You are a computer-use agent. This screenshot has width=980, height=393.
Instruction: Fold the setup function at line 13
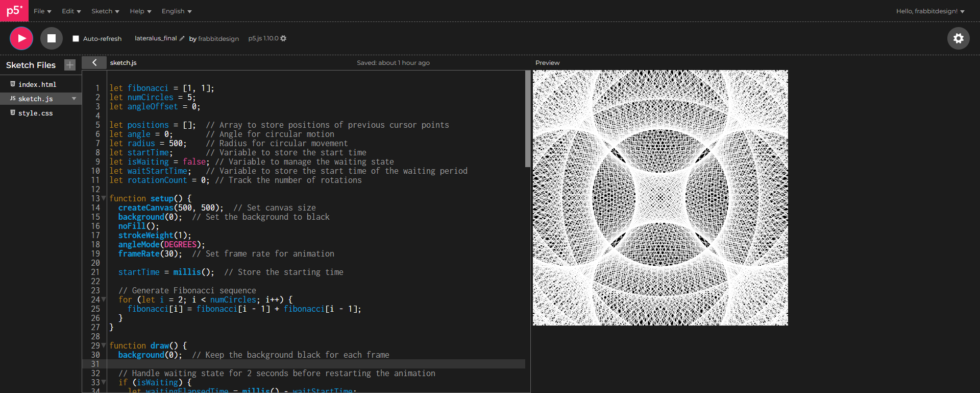tap(104, 198)
